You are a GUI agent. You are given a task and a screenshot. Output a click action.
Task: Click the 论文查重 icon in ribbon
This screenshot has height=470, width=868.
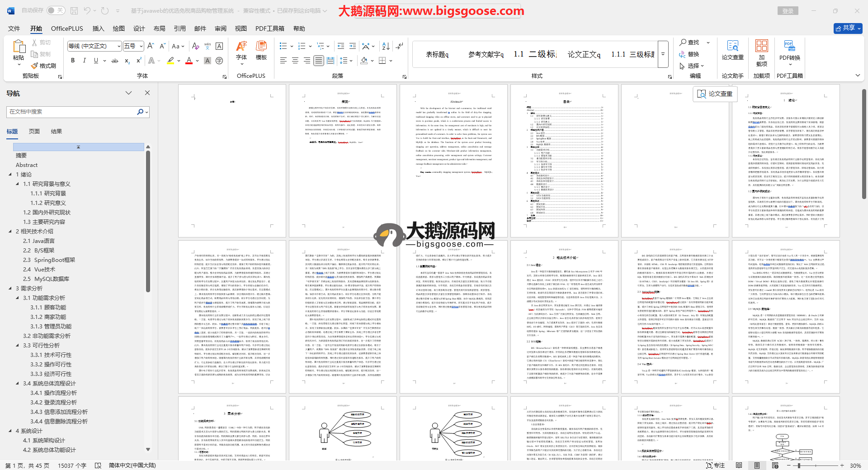tap(732, 50)
